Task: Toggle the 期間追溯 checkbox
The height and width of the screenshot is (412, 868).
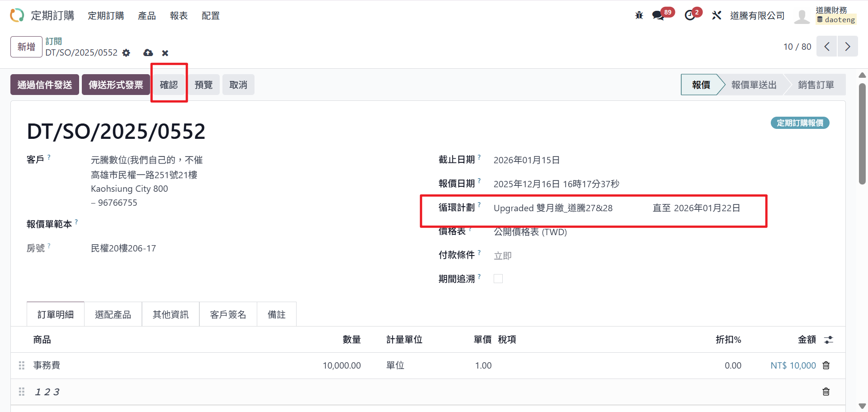Action: [498, 279]
